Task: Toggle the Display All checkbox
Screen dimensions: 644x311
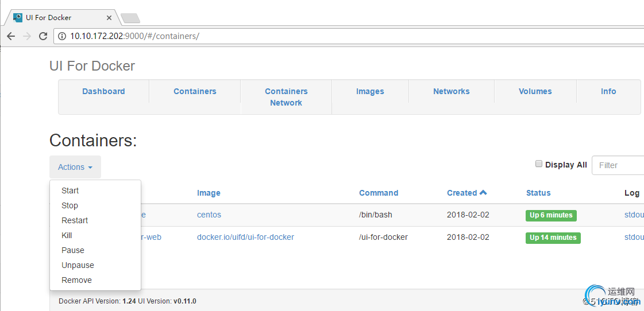Action: click(x=539, y=164)
